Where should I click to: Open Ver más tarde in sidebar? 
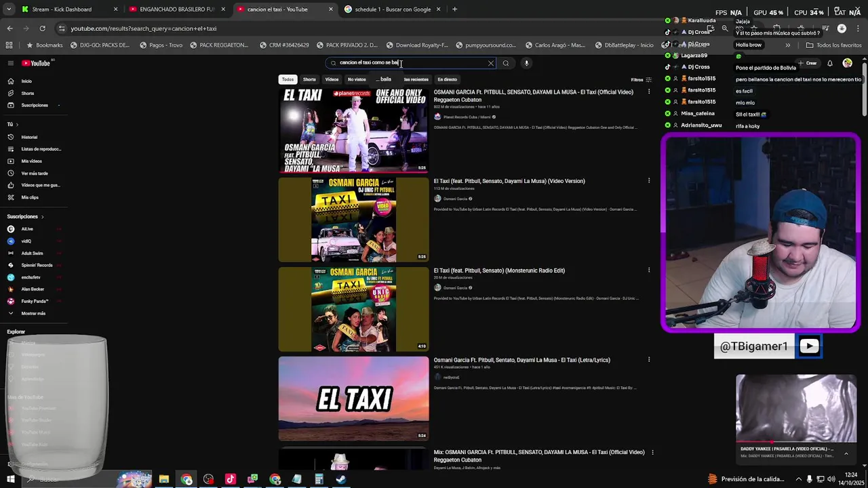[34, 174]
